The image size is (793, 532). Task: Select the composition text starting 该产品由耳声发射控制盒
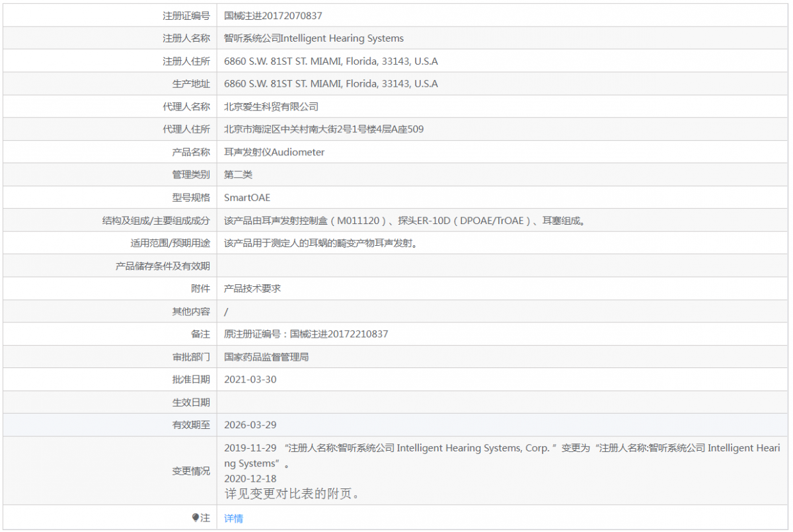click(x=405, y=221)
